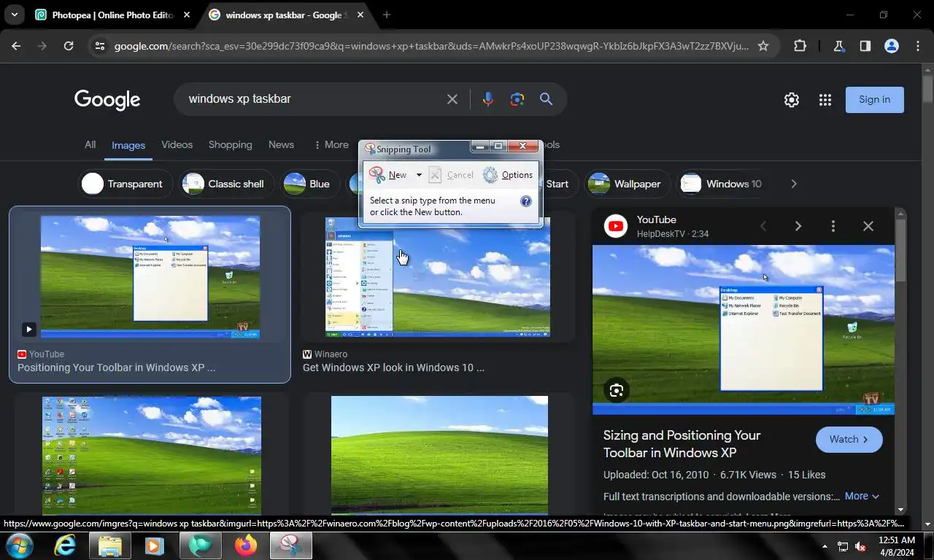This screenshot has width=934, height=560.
Task: Click the volume speaker tray icon
Action: point(860,546)
